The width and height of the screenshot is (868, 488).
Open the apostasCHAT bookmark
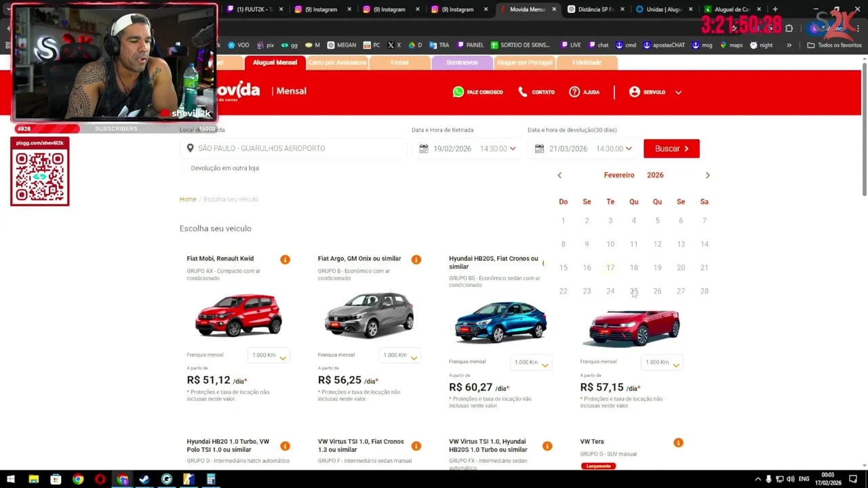[x=664, y=45]
